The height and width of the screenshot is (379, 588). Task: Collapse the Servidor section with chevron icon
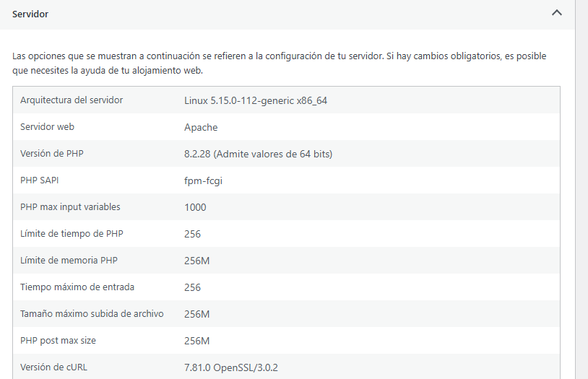tap(556, 13)
